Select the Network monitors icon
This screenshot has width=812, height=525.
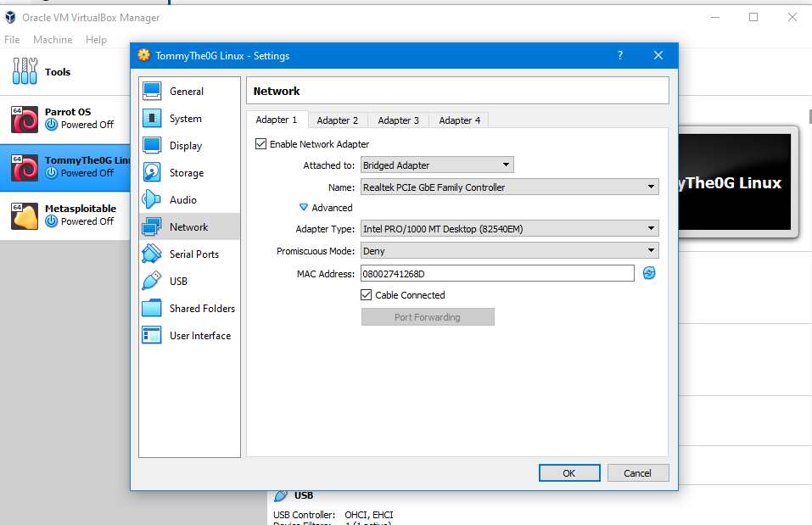152,226
